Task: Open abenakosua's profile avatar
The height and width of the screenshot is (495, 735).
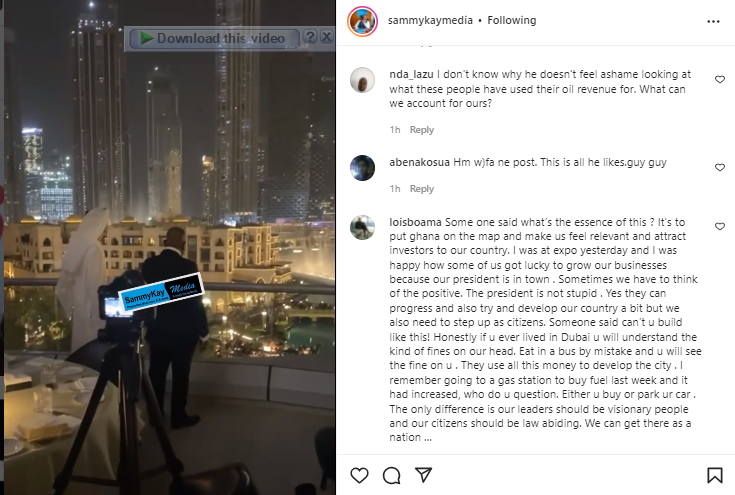Action: pos(362,168)
